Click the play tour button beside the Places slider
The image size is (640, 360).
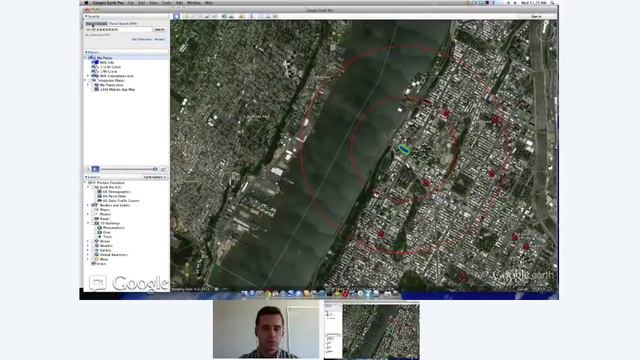tap(95, 169)
